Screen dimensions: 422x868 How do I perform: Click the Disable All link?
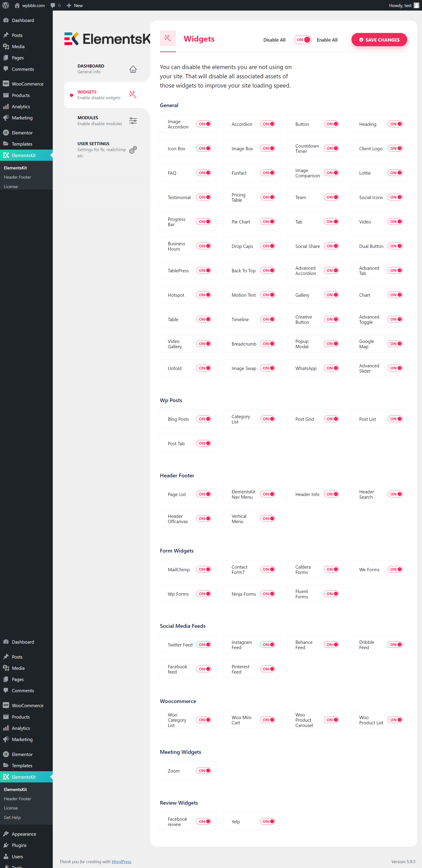click(x=274, y=40)
